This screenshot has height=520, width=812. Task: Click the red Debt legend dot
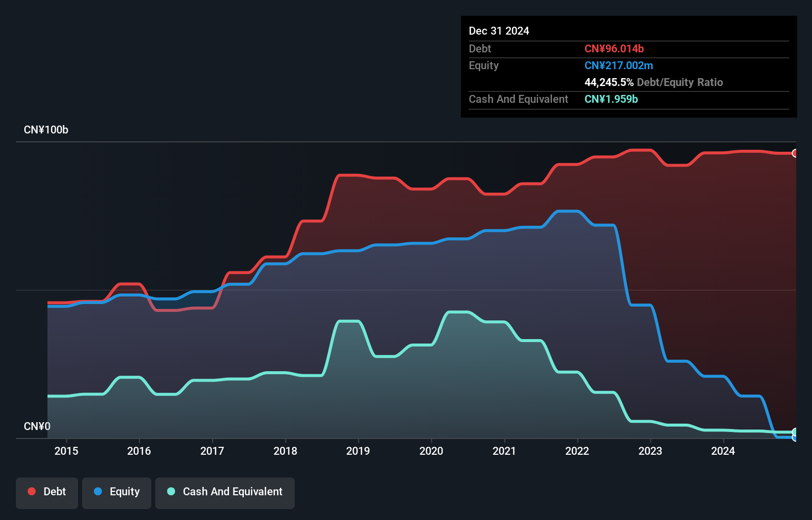point(32,491)
